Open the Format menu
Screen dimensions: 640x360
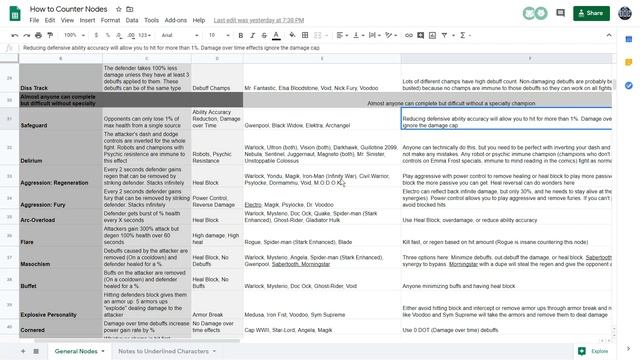point(110,20)
